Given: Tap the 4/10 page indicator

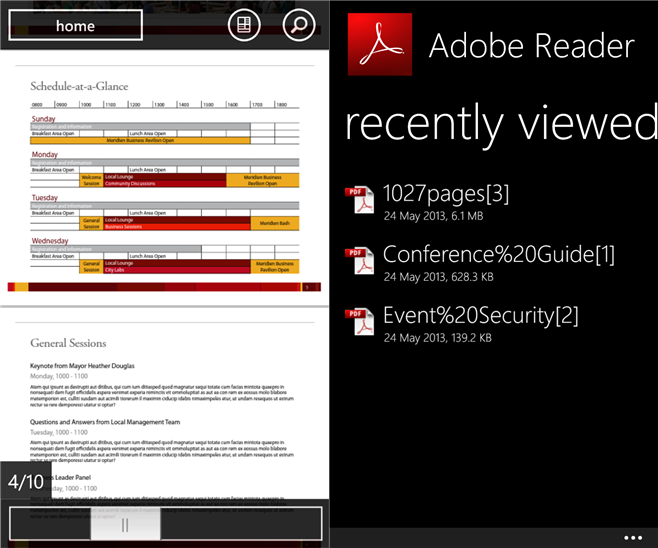Looking at the screenshot, I should coord(26,481).
